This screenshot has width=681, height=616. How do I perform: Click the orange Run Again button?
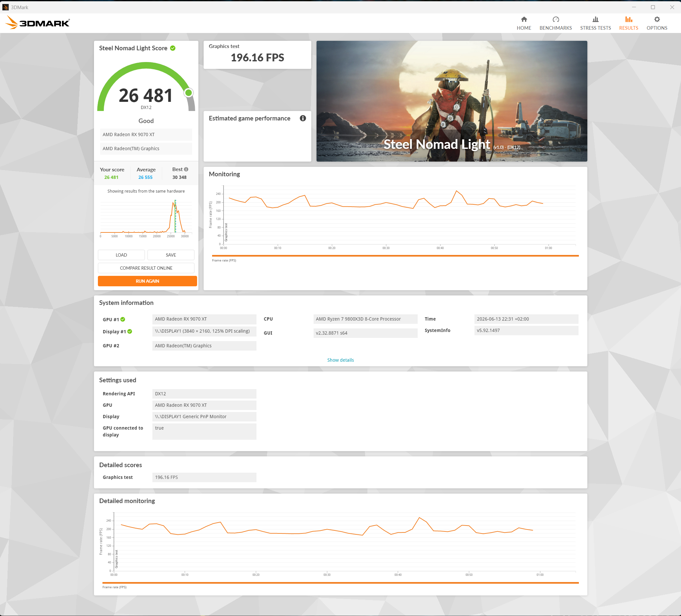click(147, 281)
